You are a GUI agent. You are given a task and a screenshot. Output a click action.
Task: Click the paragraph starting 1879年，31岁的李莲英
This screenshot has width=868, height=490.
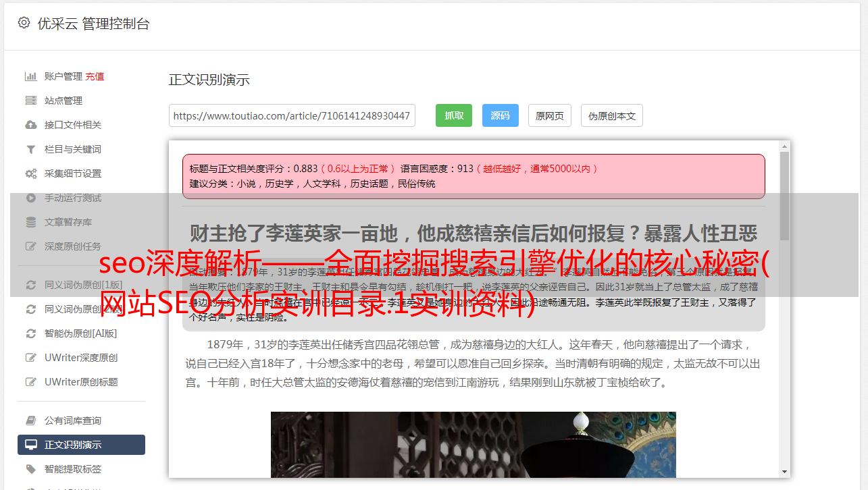click(x=473, y=363)
